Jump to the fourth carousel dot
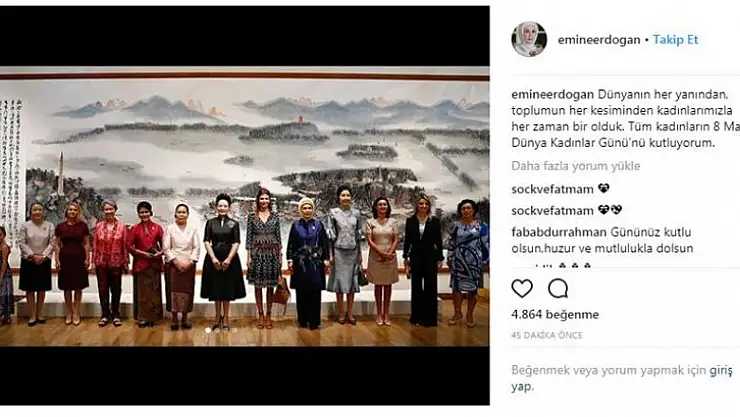This screenshot has width=740, height=417. (235, 330)
